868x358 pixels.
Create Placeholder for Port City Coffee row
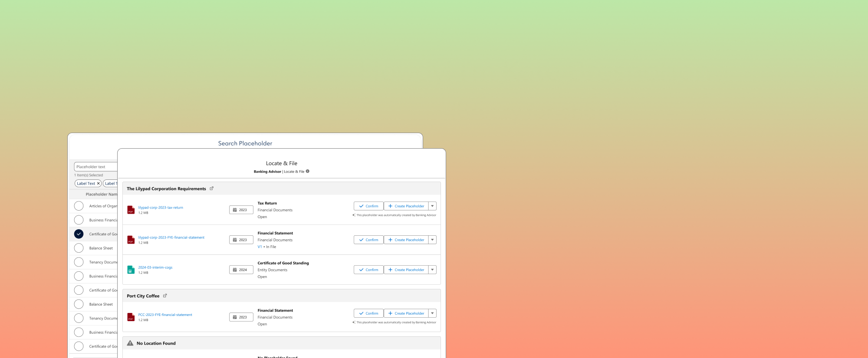(x=406, y=313)
